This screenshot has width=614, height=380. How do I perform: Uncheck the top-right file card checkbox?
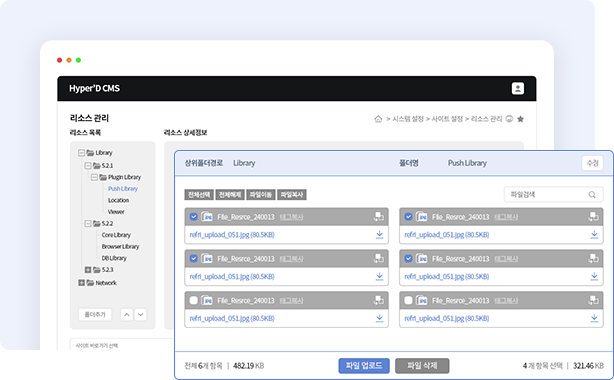pyautogui.click(x=408, y=217)
